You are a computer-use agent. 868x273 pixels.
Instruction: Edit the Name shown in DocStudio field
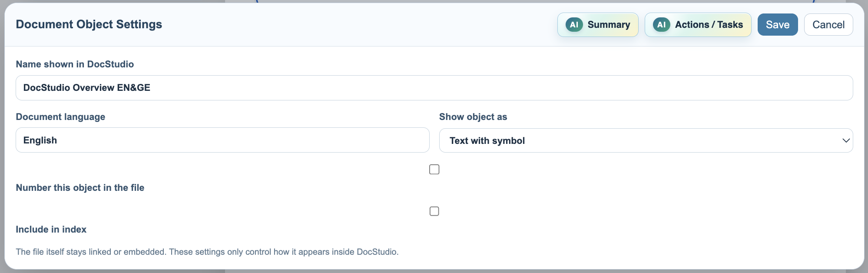[434, 88]
